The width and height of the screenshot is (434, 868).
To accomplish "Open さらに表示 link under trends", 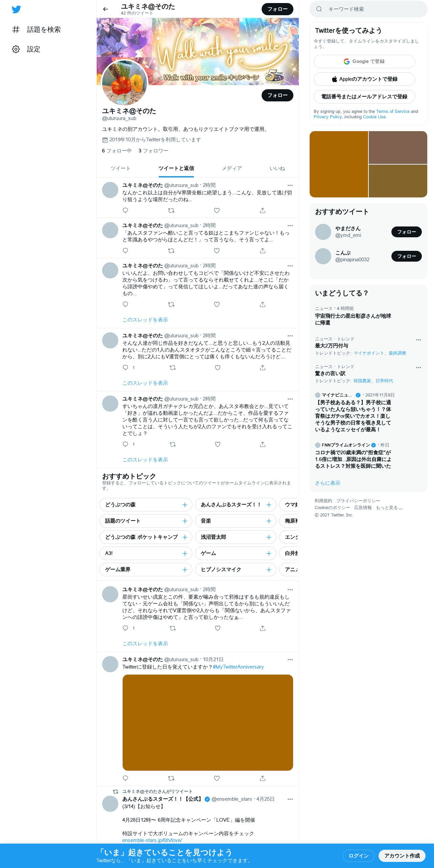I will point(328,483).
